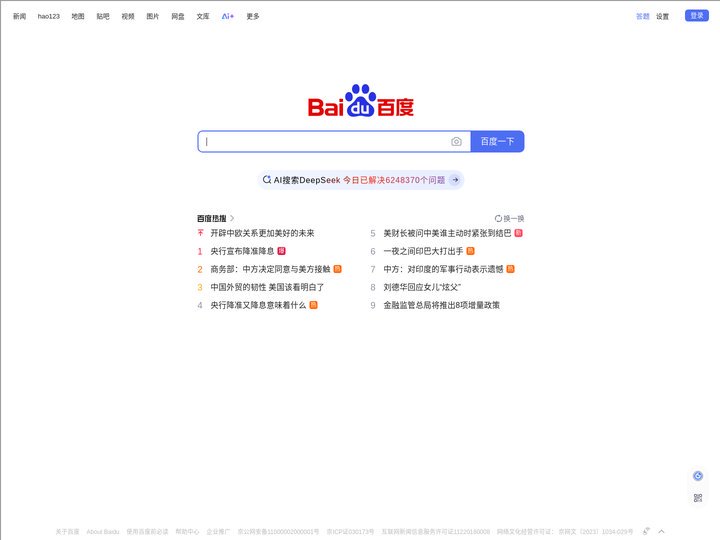Open headline 央行宣布降准降息
Viewport: 720px width, 540px height.
pos(242,251)
